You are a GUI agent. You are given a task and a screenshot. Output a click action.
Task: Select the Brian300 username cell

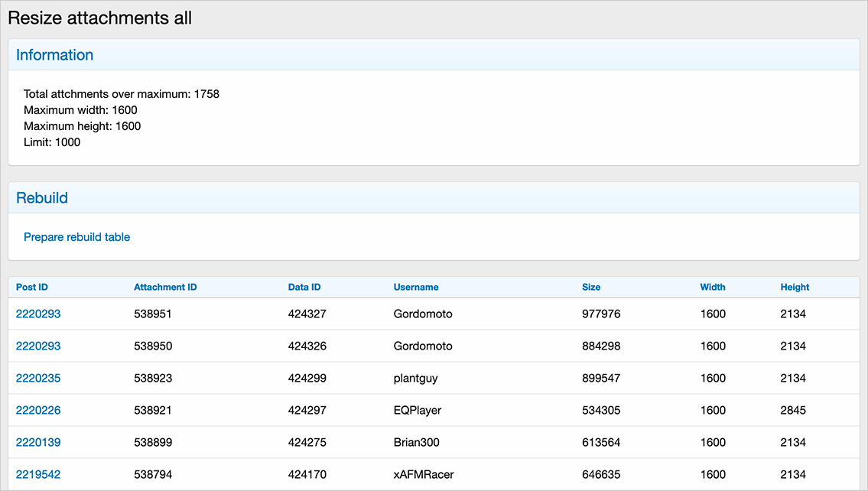[417, 442]
